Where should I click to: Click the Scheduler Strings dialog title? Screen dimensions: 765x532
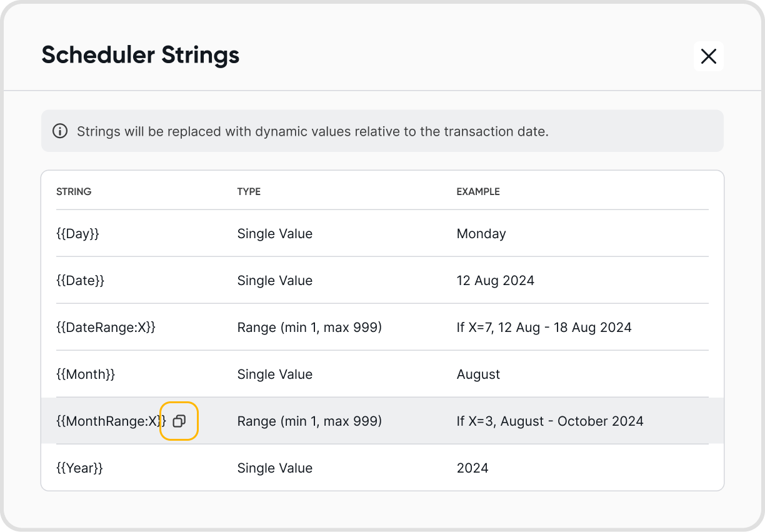coord(141,55)
